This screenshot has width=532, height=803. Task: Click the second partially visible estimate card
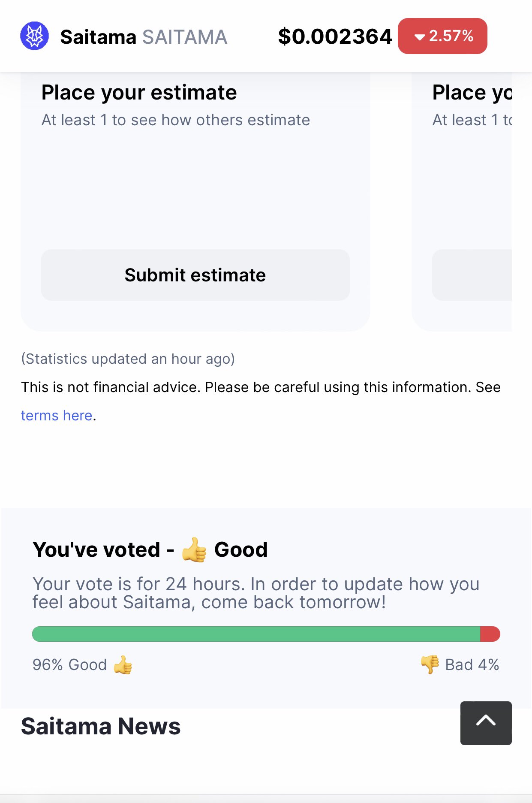462,202
